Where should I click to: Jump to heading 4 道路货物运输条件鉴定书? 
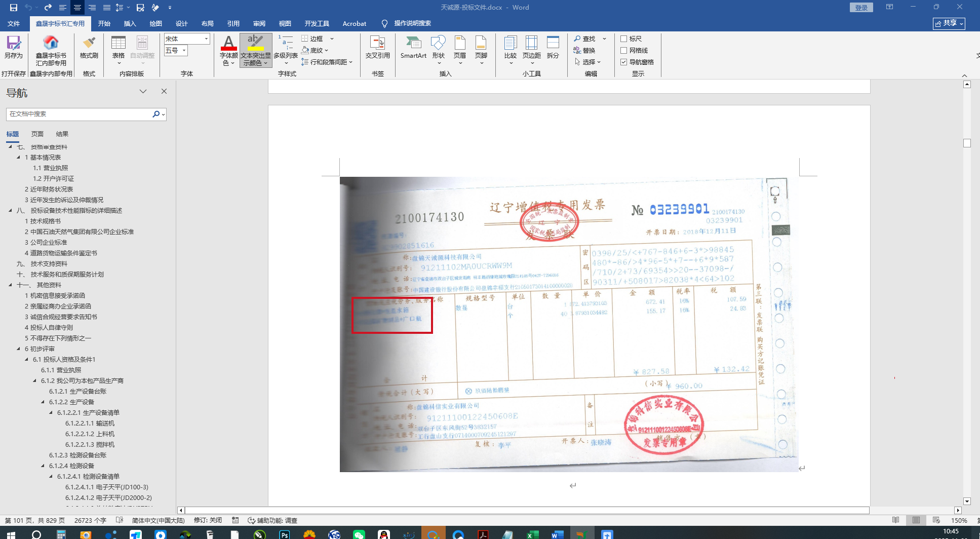coord(61,253)
